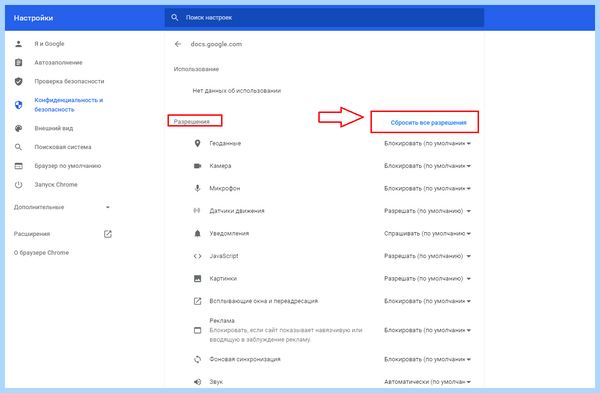Click the speaker icon for Звук
Screen dimensions: 600x393
[x=197, y=382]
